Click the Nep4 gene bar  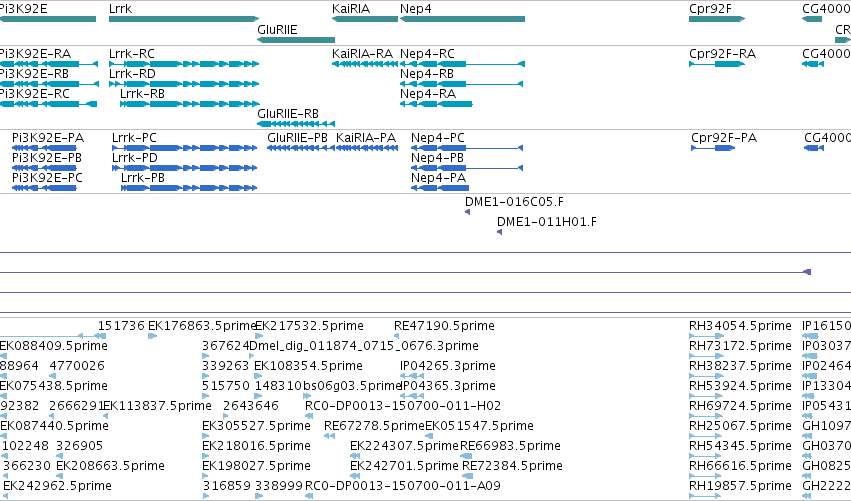(462, 20)
